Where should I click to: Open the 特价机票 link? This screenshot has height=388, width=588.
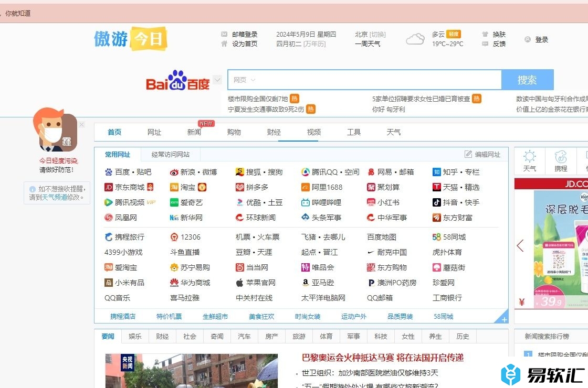click(x=169, y=317)
